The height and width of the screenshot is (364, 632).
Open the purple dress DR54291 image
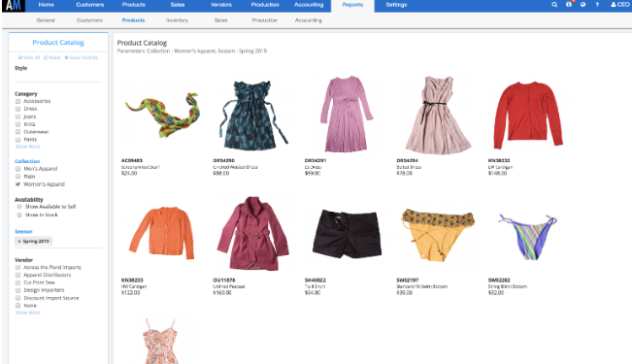coord(347,114)
